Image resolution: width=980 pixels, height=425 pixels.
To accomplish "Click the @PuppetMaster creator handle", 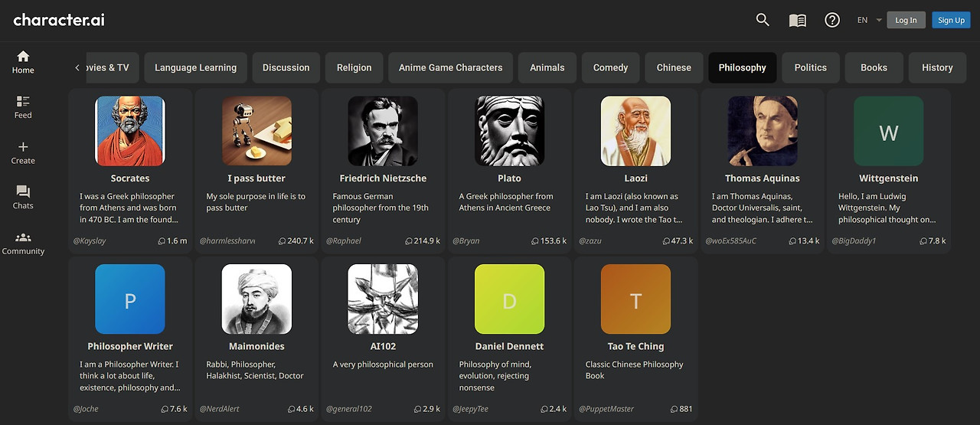I will coord(606,409).
